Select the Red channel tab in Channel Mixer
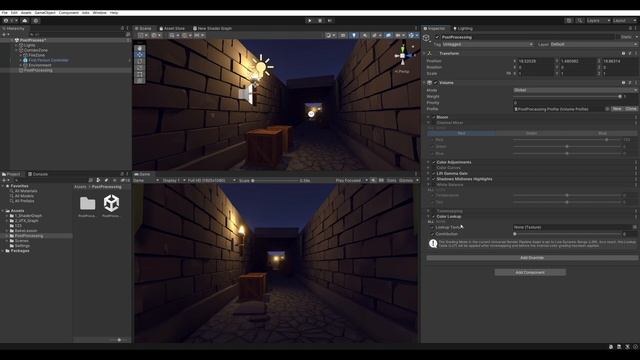The image size is (640, 360). (x=462, y=133)
